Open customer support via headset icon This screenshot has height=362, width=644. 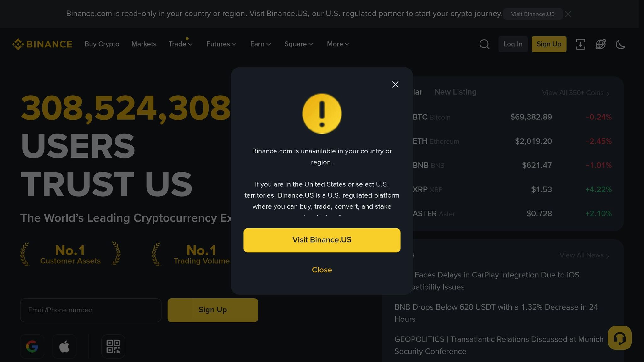point(619,338)
